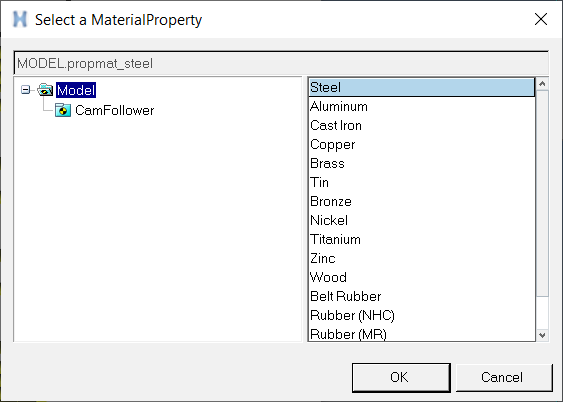This screenshot has height=402, width=563.
Task: Click the Model folder icon in tree
Action: 45,90
